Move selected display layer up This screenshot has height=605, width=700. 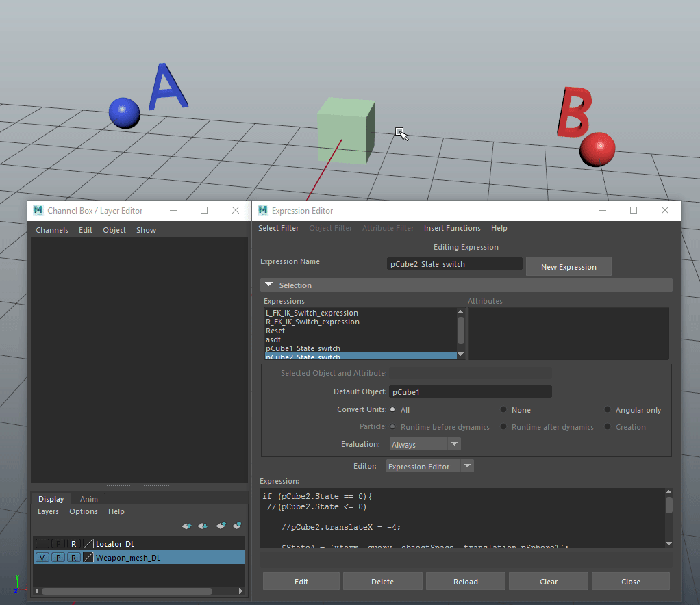click(x=186, y=526)
